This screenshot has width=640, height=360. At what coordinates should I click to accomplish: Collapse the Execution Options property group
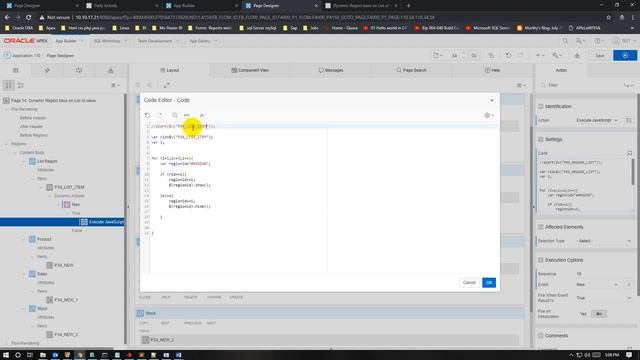540,260
